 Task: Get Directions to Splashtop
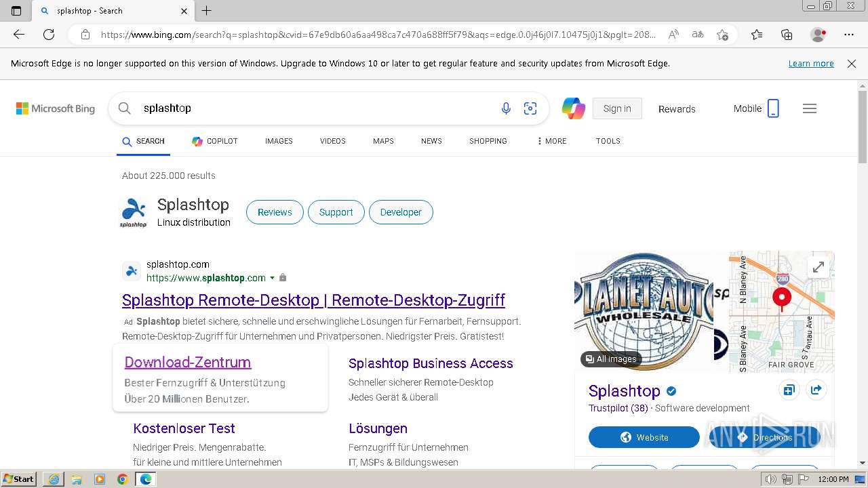[x=765, y=437]
